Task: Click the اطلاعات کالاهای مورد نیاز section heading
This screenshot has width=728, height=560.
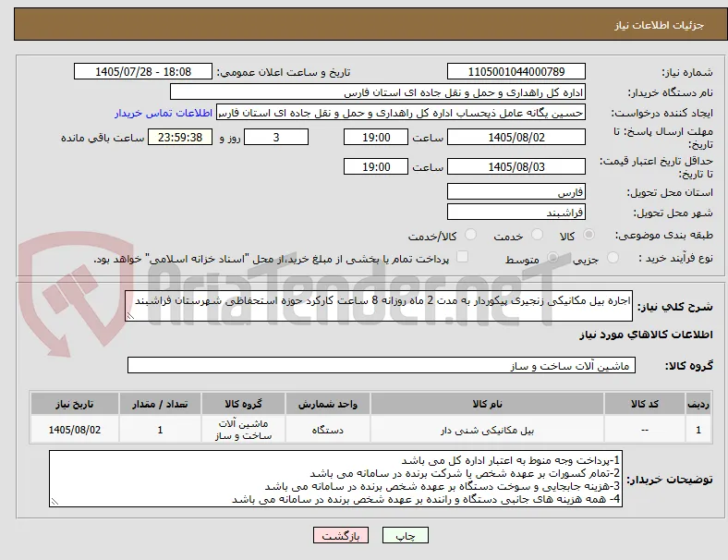Action: tap(646, 335)
